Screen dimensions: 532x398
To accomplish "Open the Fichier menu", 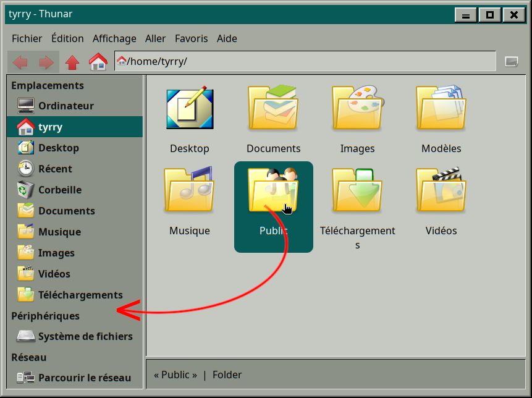I will [x=27, y=39].
